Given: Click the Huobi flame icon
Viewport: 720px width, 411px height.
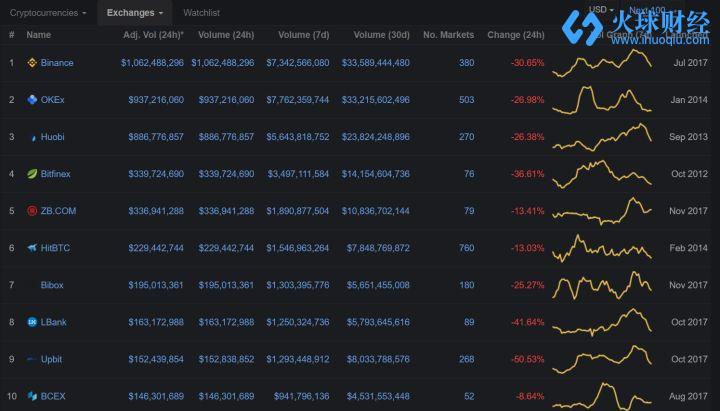Looking at the screenshot, I should pyautogui.click(x=32, y=137).
